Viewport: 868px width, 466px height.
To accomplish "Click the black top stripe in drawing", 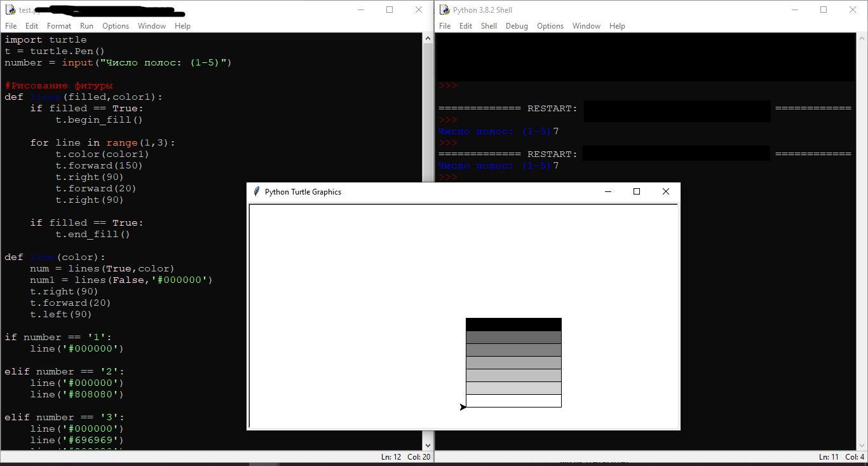I will 513,324.
